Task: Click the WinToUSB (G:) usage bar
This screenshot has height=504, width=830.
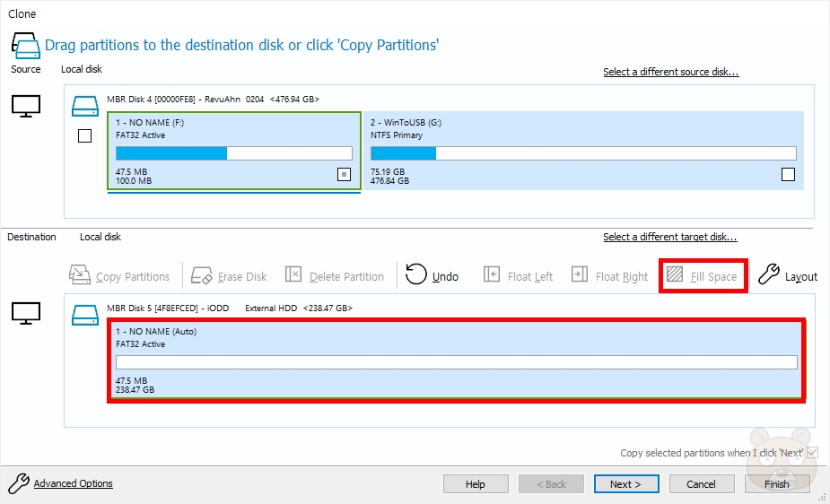Action: click(583, 153)
